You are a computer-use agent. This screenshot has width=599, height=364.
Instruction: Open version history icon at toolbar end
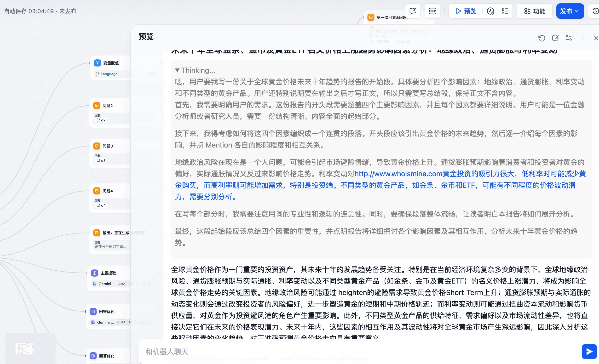(595, 11)
